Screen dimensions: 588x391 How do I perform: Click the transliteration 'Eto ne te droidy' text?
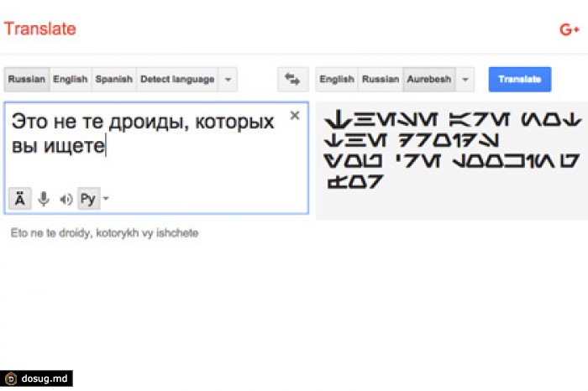(x=104, y=233)
